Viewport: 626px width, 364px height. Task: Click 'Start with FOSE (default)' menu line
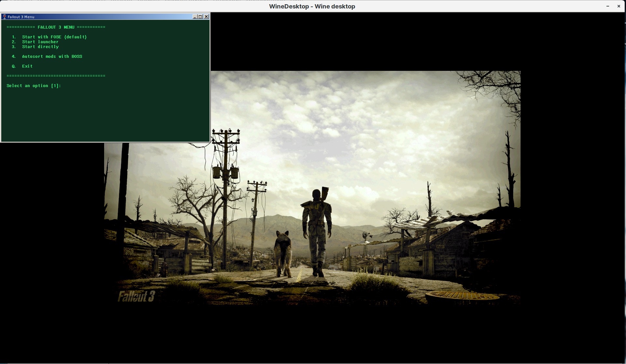(x=54, y=37)
